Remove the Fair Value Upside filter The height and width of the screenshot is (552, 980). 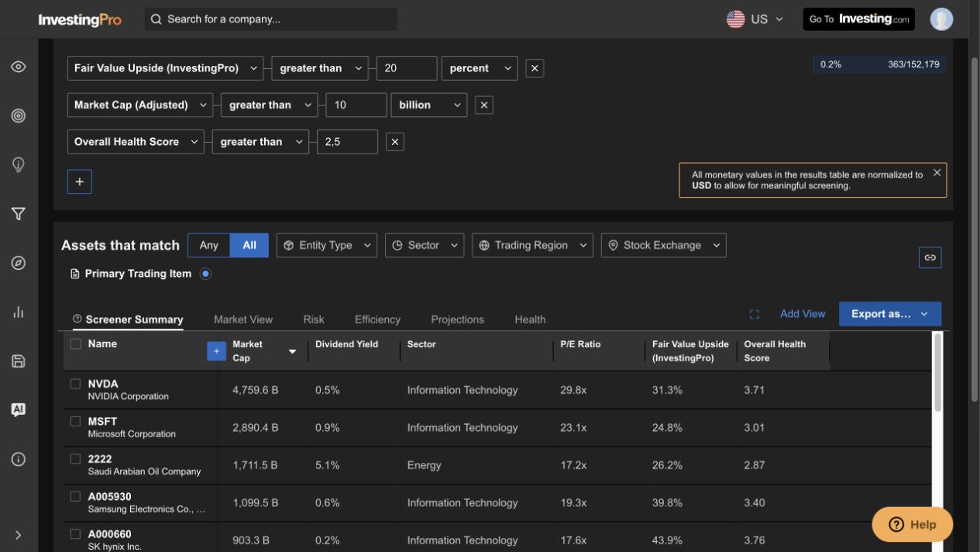535,68
